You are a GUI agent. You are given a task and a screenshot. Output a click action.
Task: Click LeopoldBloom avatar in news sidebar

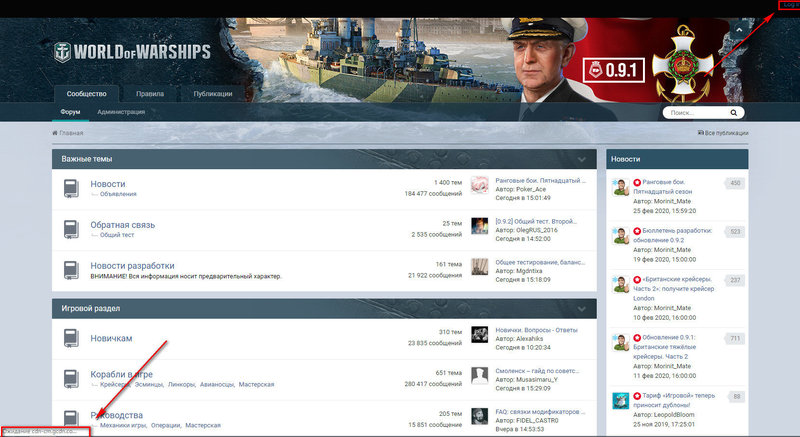coord(620,401)
